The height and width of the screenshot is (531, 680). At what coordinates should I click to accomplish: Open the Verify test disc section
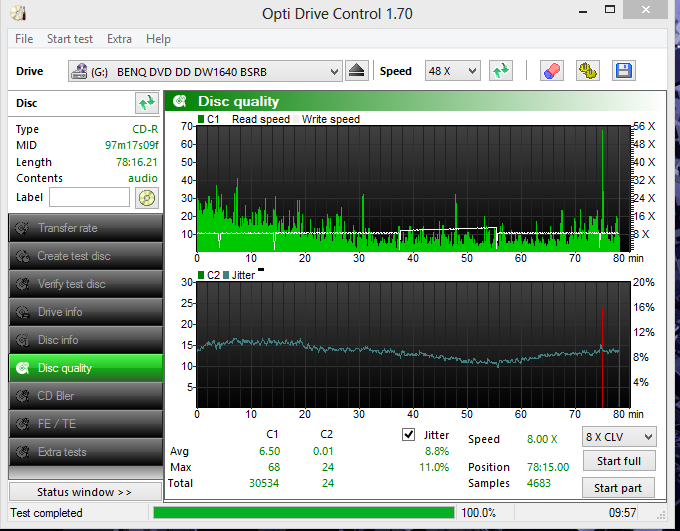86,284
